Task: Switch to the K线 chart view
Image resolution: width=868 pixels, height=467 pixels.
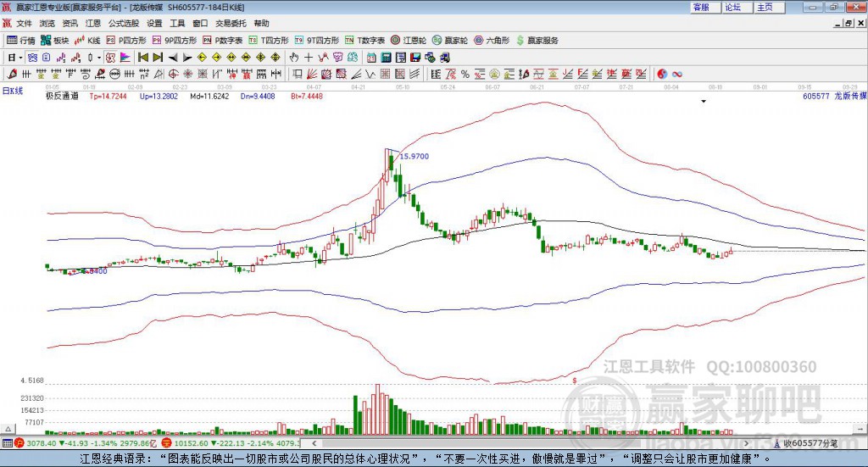Action: click(x=87, y=41)
